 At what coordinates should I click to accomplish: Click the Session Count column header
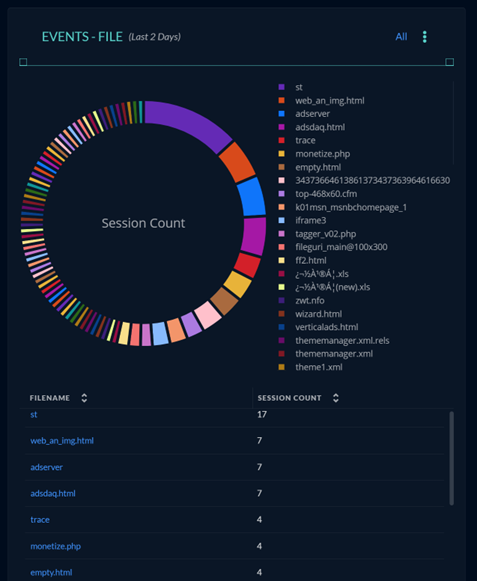click(x=289, y=398)
